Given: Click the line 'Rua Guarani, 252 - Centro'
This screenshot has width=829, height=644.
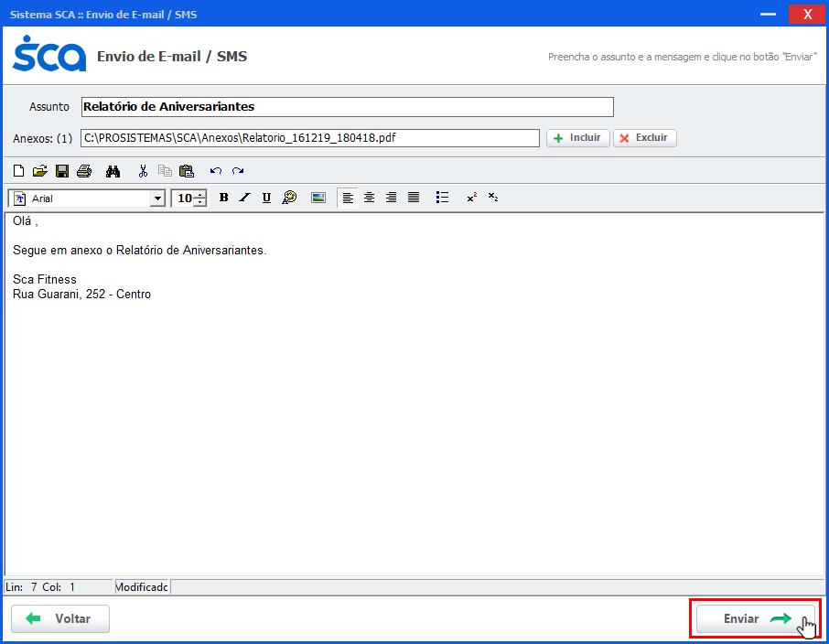Looking at the screenshot, I should 82,294.
